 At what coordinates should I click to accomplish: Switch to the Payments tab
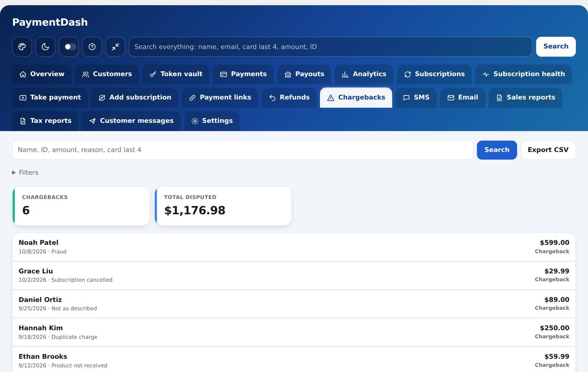pyautogui.click(x=243, y=74)
